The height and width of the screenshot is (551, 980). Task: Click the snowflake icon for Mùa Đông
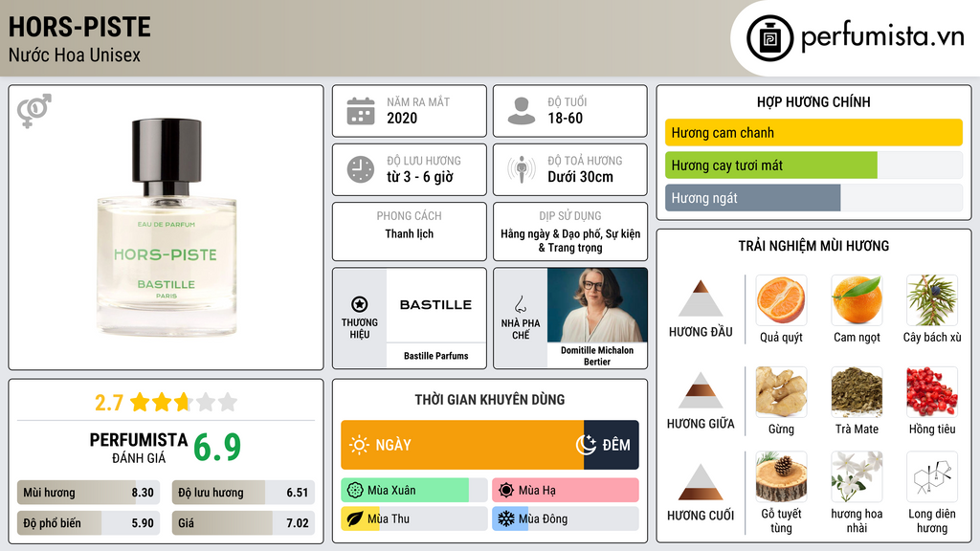[506, 519]
